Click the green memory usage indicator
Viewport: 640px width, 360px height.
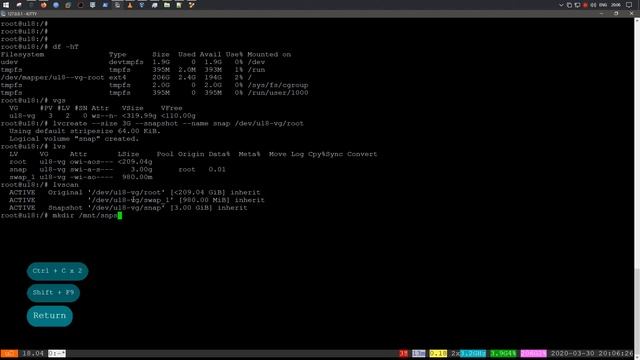click(503, 353)
